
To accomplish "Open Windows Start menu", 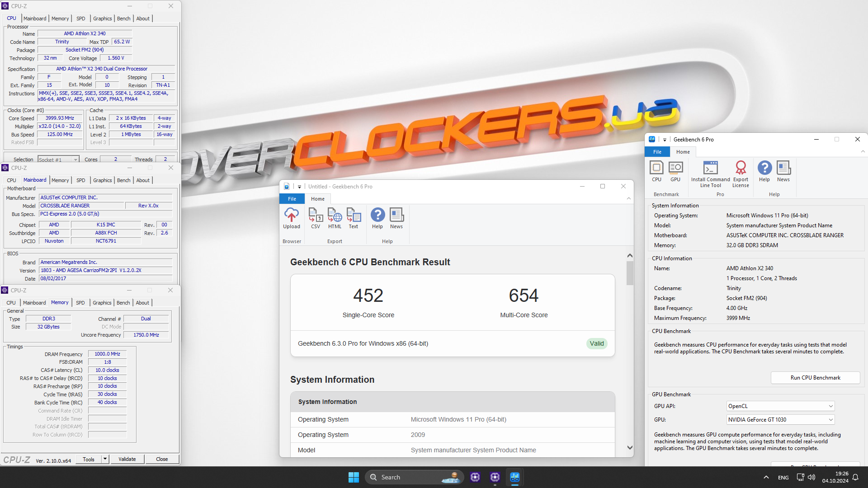I will pos(354,477).
